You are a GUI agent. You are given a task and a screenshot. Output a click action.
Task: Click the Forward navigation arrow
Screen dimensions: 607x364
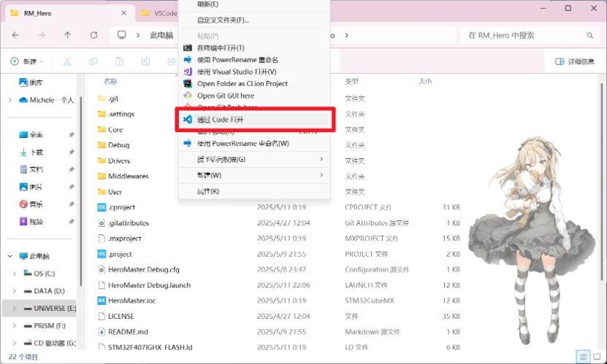pyautogui.click(x=42, y=35)
